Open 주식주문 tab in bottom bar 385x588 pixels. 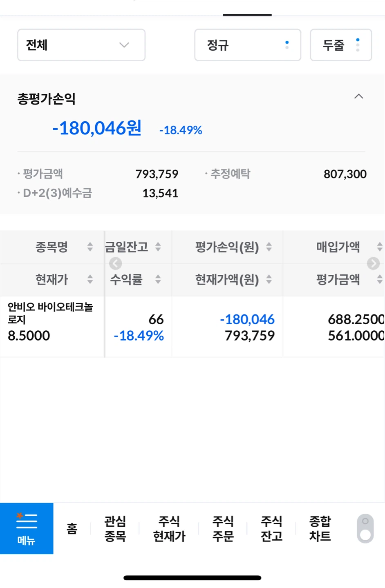click(223, 528)
